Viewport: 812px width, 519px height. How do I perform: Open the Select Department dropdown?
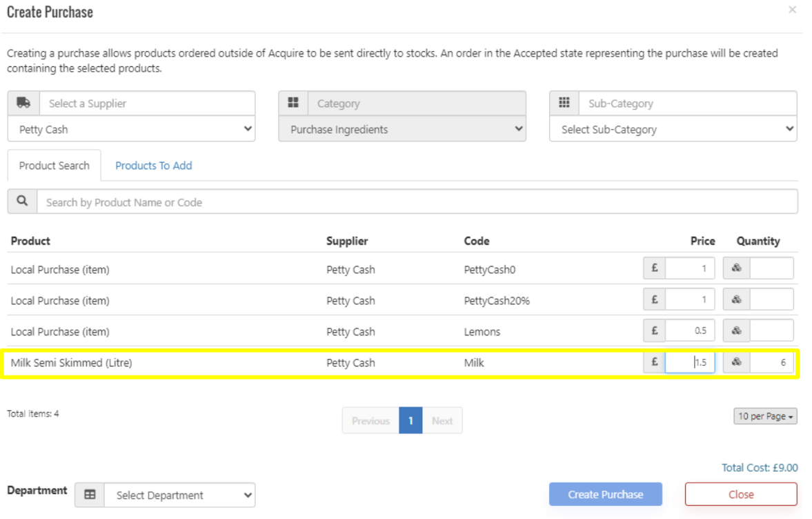coord(179,495)
